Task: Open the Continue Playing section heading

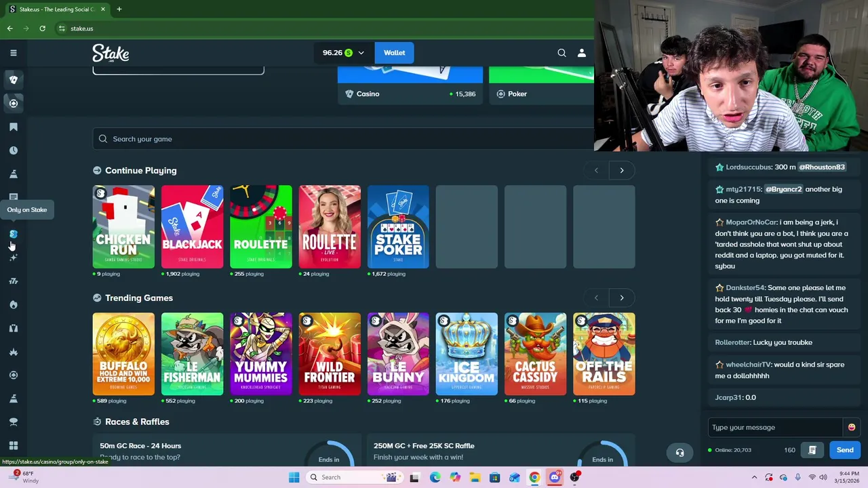Action: pos(140,171)
